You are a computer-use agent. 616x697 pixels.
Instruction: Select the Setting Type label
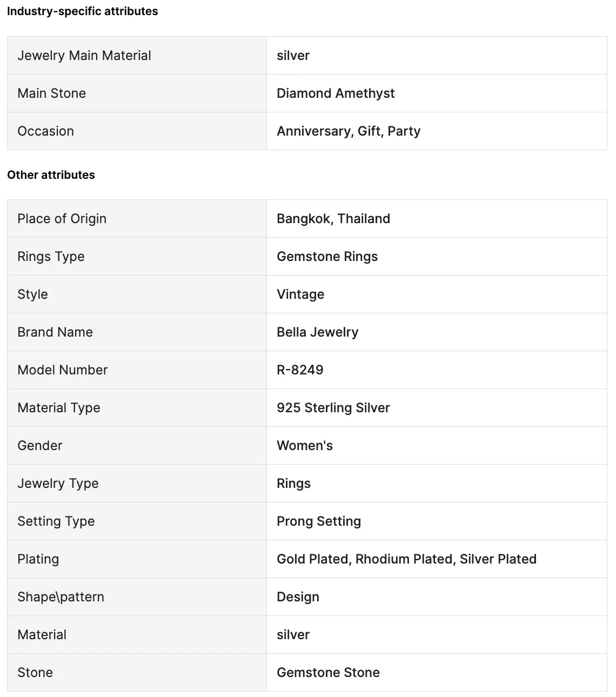pyautogui.click(x=56, y=521)
